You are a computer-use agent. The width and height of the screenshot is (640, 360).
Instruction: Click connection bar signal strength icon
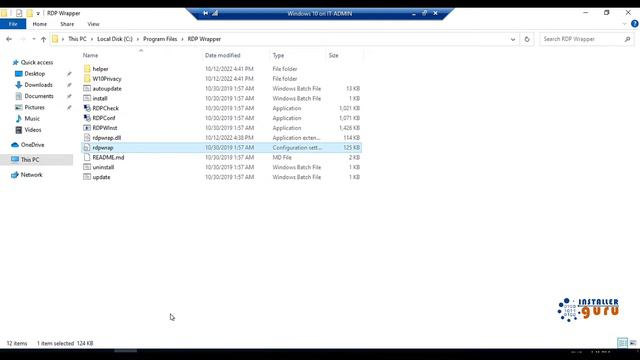click(215, 13)
